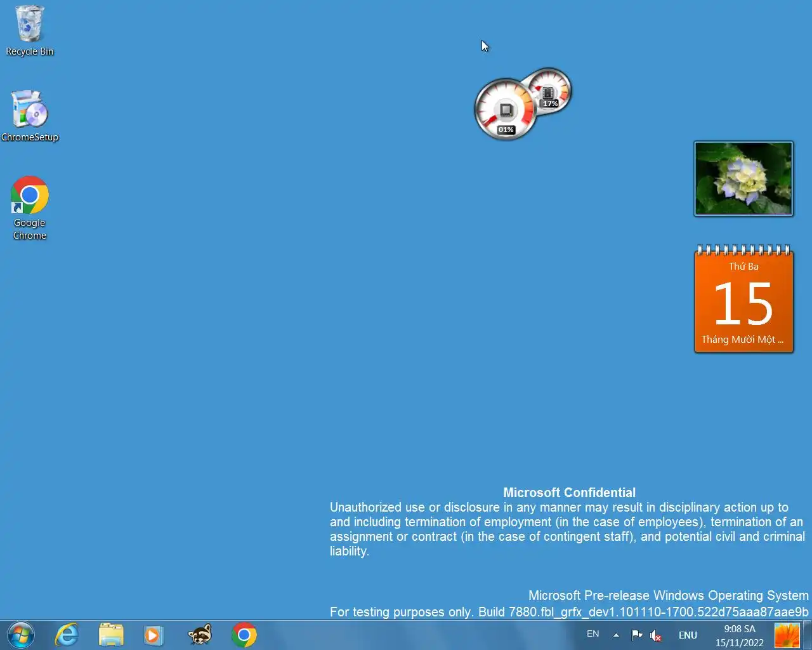Click the orange flower user tile in taskbar
The height and width of the screenshot is (650, 812).
click(x=787, y=635)
